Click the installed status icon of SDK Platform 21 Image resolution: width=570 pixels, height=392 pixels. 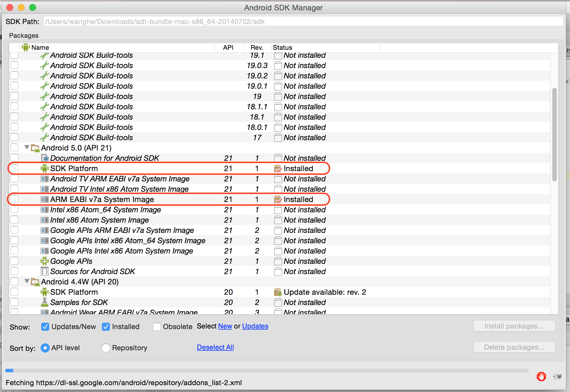[278, 169]
